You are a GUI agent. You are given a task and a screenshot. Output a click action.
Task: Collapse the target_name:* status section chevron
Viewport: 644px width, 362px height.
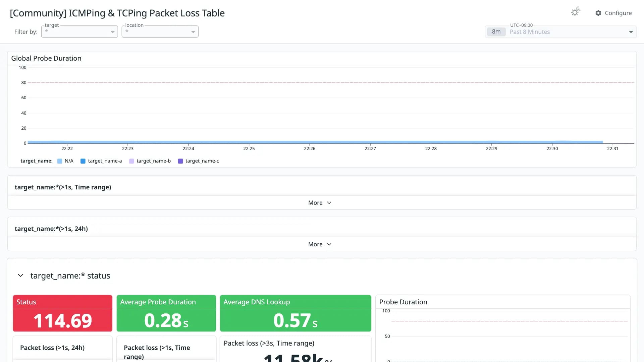pyautogui.click(x=20, y=276)
